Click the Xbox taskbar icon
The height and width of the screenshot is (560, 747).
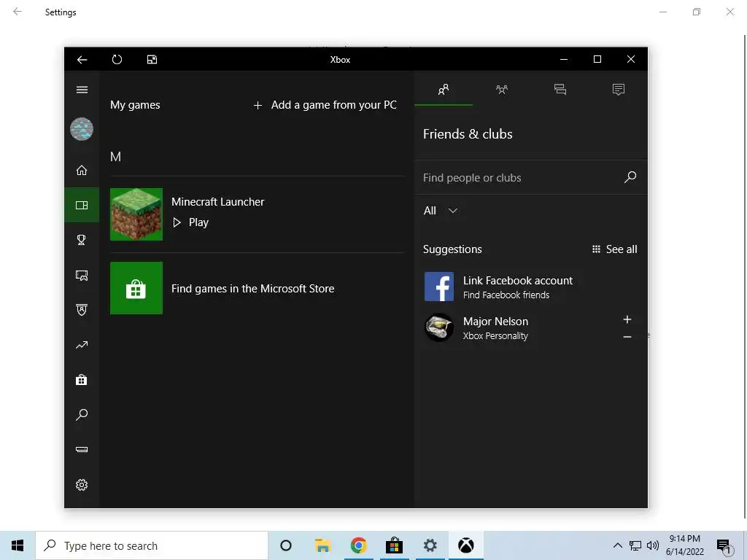click(466, 545)
